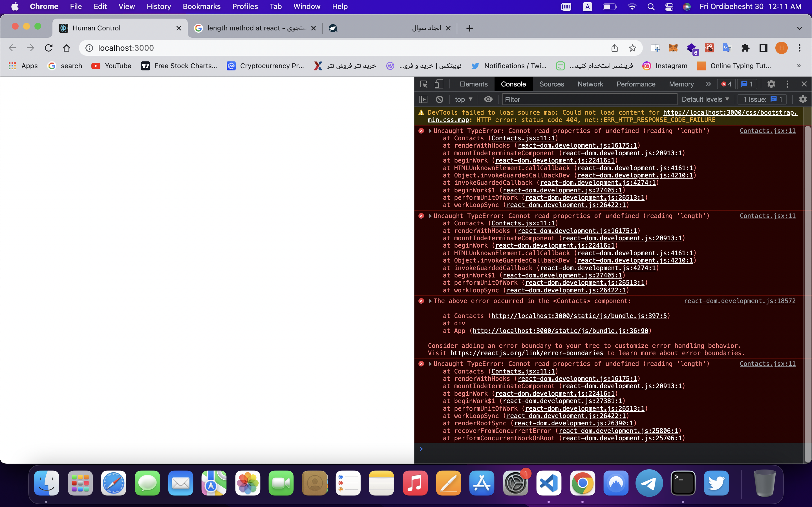Click the console Filter input field
Viewport: 812px width, 507px height.
[x=589, y=99]
